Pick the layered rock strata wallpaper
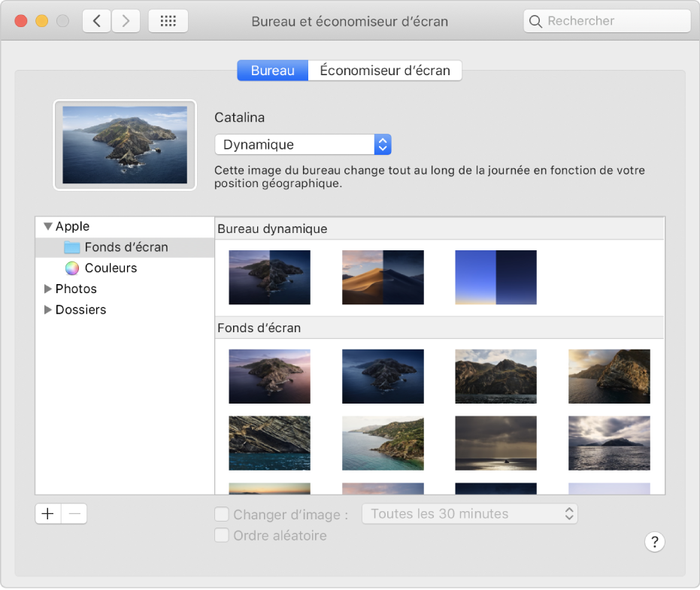The image size is (700, 590). [x=270, y=443]
